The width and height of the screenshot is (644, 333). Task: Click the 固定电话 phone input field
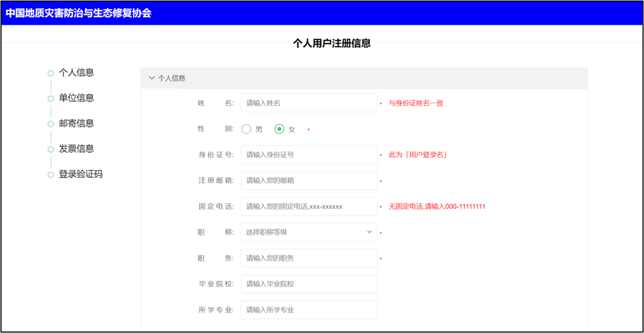click(309, 206)
